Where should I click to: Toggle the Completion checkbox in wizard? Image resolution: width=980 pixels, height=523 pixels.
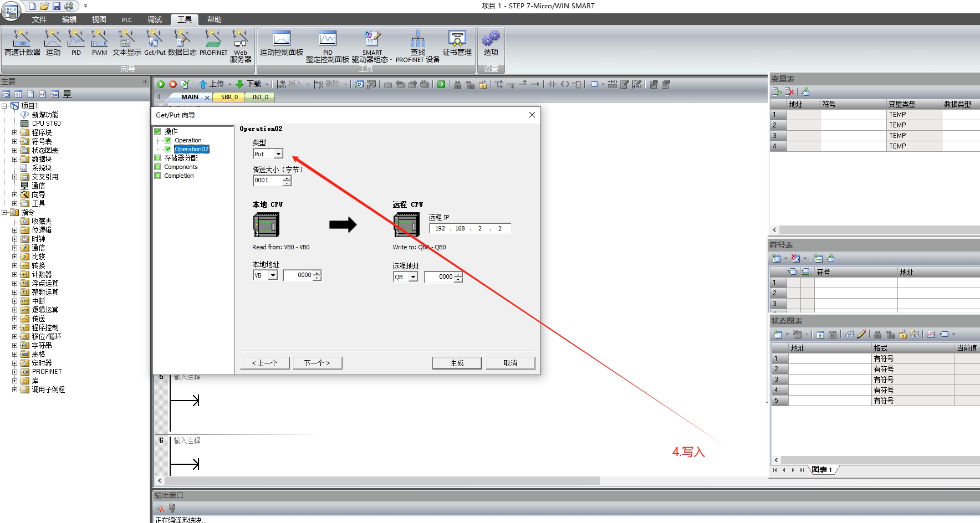click(157, 176)
